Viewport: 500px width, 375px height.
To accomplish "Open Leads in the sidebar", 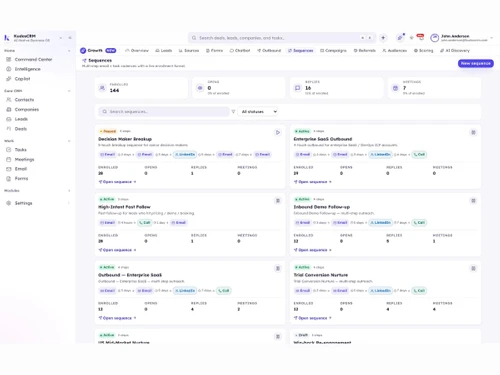I will coord(21,119).
